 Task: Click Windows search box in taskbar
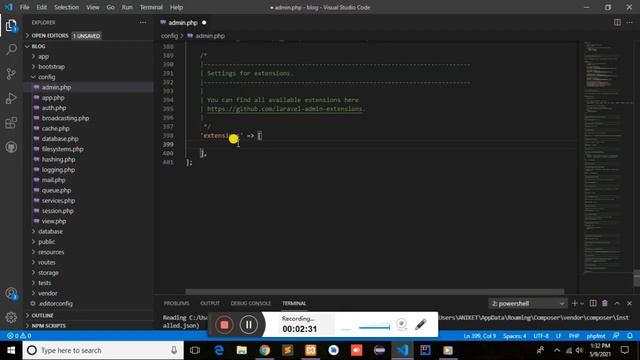coord(103,350)
